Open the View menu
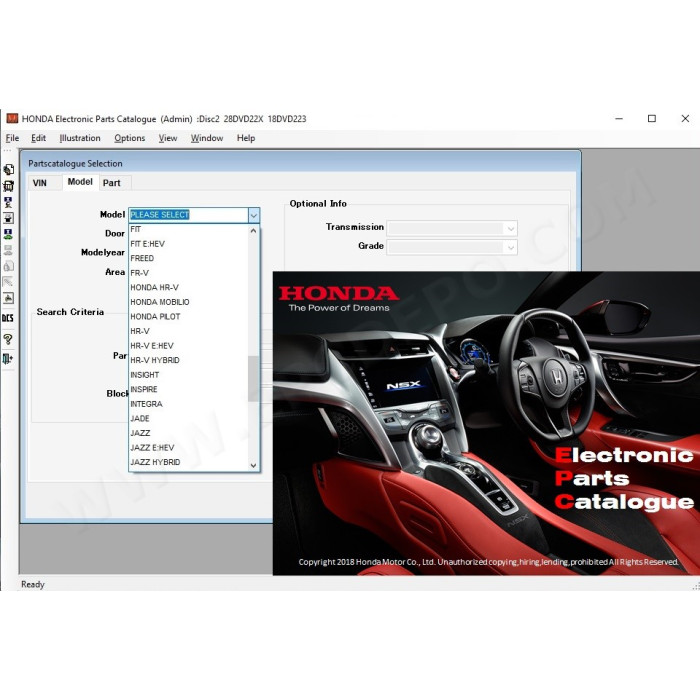 (x=168, y=138)
